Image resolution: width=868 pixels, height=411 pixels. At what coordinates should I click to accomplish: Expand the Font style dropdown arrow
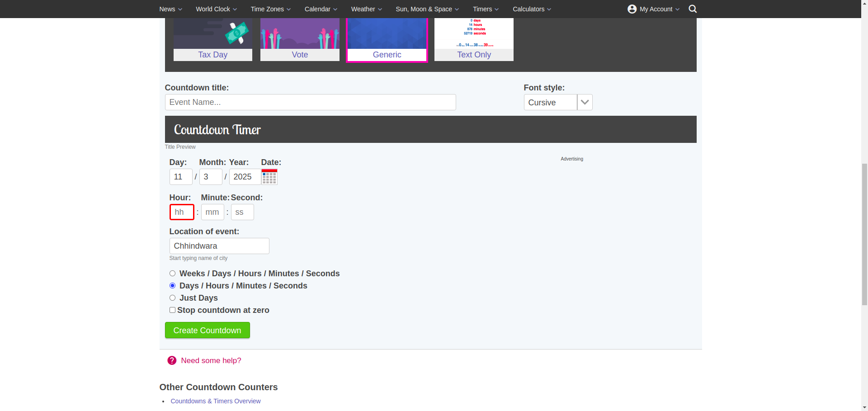pyautogui.click(x=585, y=102)
